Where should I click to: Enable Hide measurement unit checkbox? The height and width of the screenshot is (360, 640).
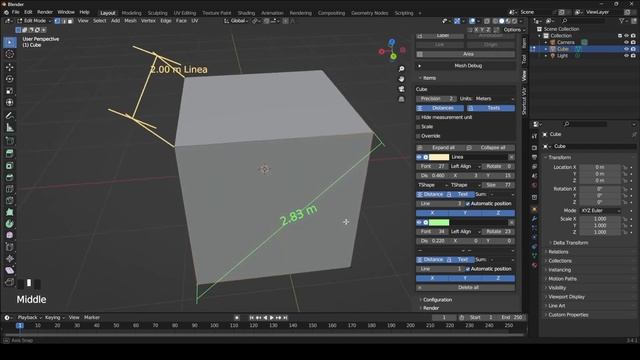418,118
